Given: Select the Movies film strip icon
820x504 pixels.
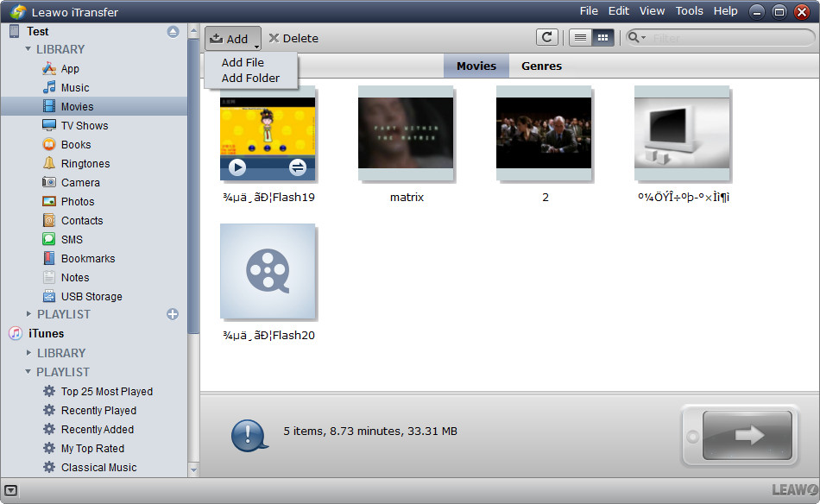Looking at the screenshot, I should pyautogui.click(x=49, y=106).
